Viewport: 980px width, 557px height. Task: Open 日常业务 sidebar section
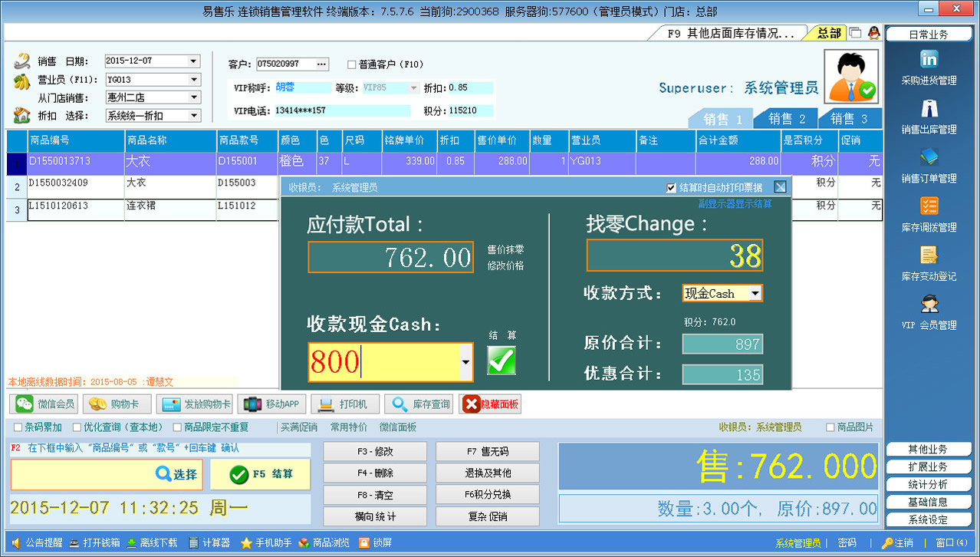coord(929,35)
